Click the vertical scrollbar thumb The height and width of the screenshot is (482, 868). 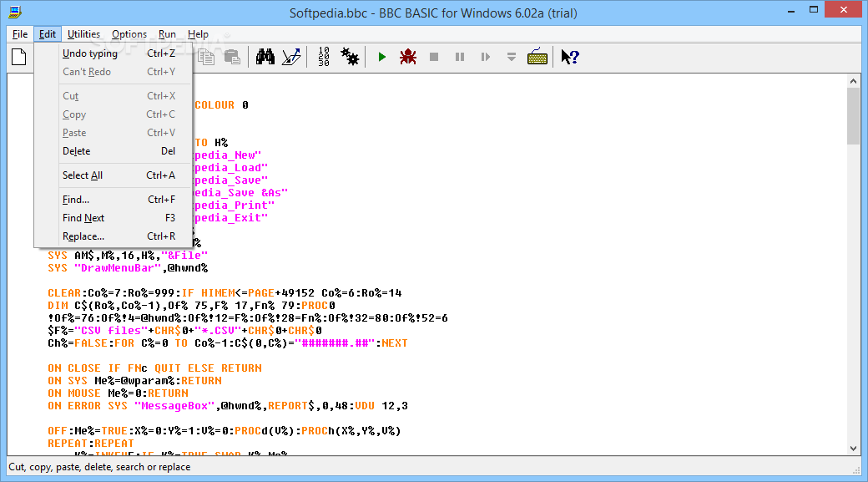[853, 116]
